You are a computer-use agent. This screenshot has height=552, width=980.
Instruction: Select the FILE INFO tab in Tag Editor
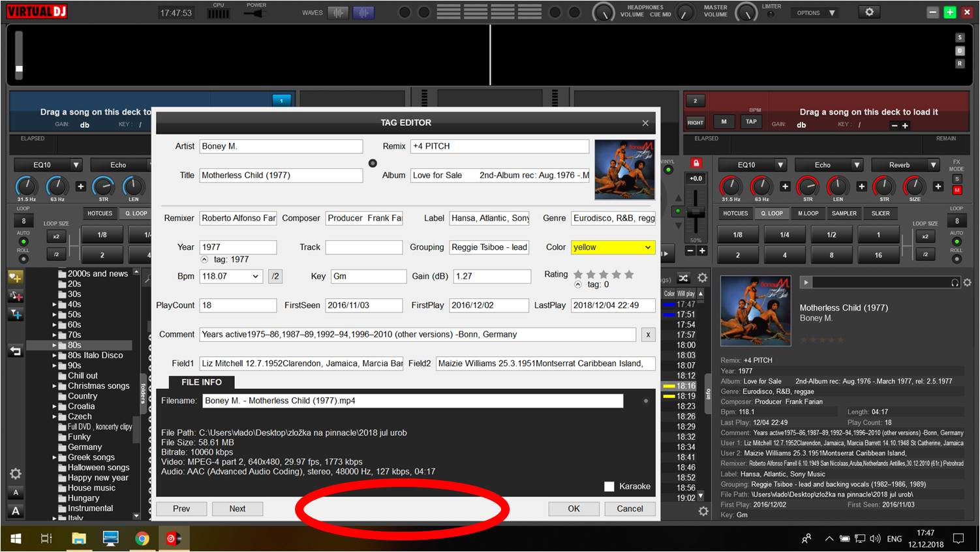201,382
